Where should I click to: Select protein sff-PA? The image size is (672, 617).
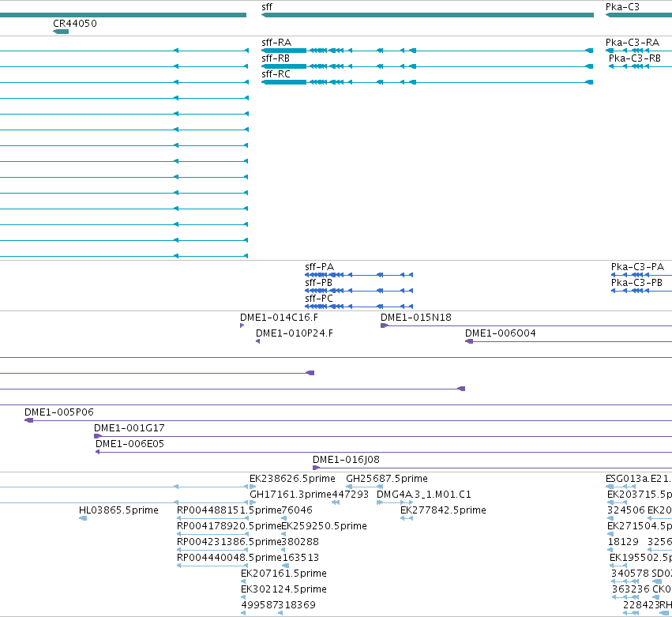point(359,275)
